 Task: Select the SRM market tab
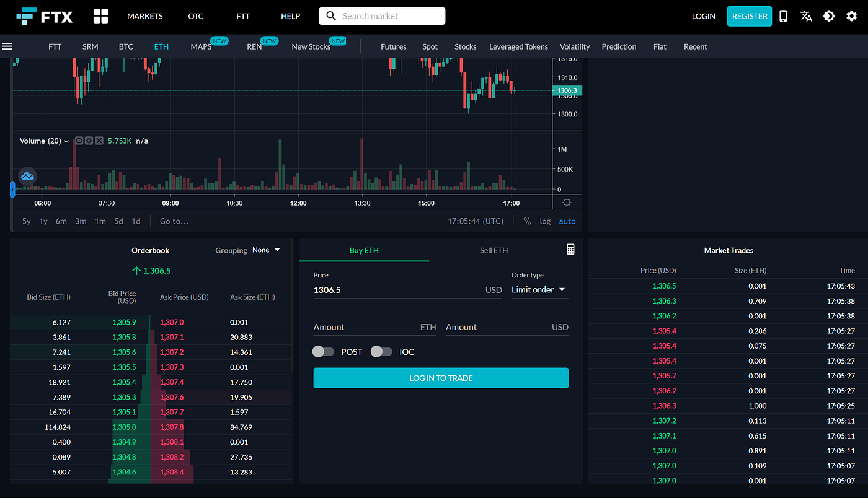tap(91, 46)
